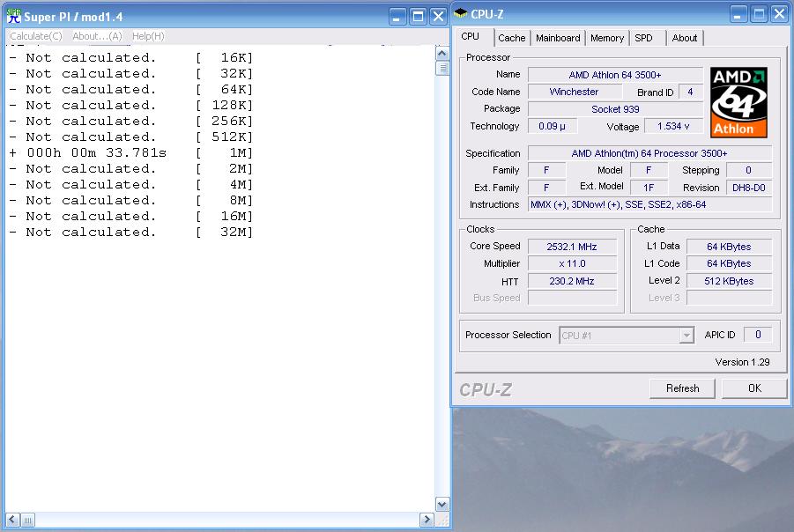Viewport: 794px width, 532px height.
Task: Click Super PI horizontal scrollbar right arrow
Action: (427, 520)
